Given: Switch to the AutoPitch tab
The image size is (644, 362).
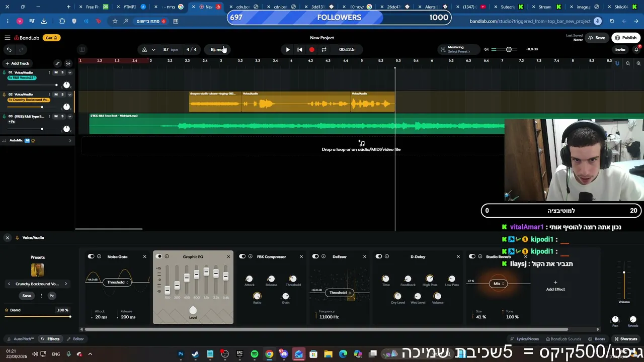Looking at the screenshot, I should coord(21,339).
